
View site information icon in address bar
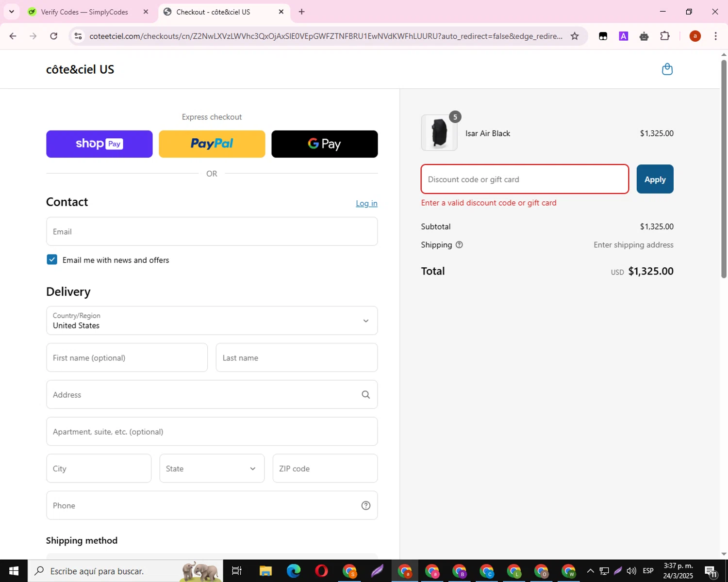click(78, 36)
